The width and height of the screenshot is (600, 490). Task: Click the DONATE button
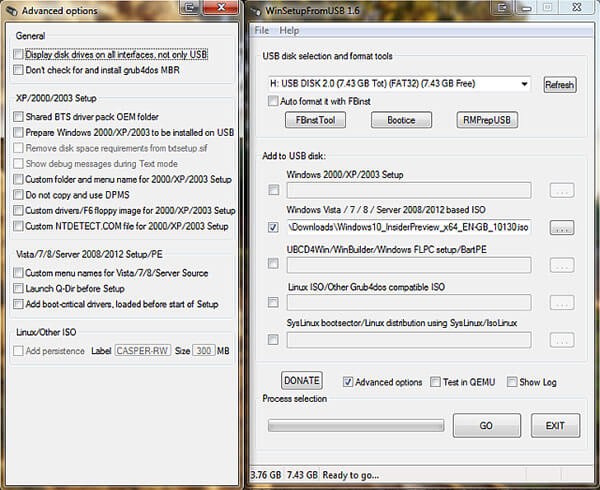tap(302, 381)
